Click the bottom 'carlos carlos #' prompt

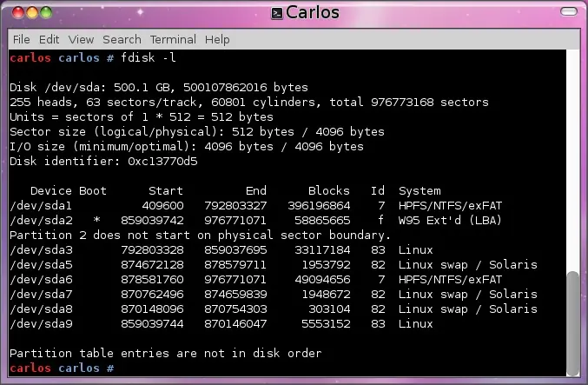pos(62,368)
